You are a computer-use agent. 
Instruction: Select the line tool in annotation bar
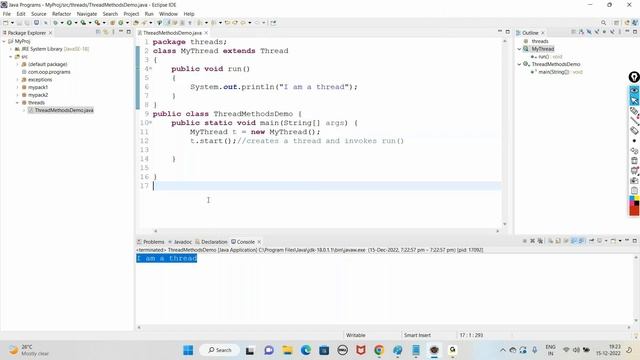[x=634, y=121]
